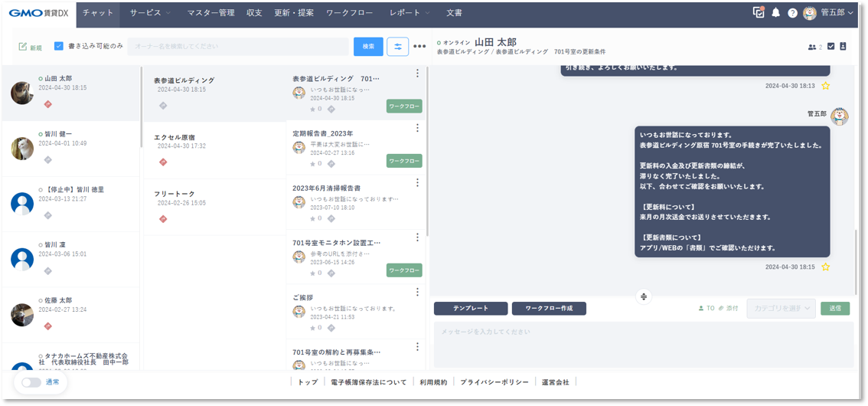Open the 文書 menu
This screenshot has width=868, height=406.
[454, 13]
